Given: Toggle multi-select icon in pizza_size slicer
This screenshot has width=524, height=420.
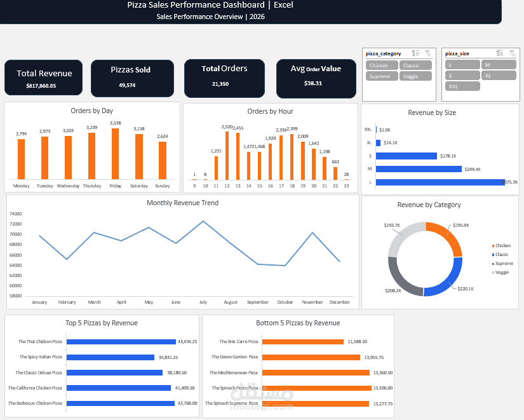Looking at the screenshot, I should tap(500, 53).
